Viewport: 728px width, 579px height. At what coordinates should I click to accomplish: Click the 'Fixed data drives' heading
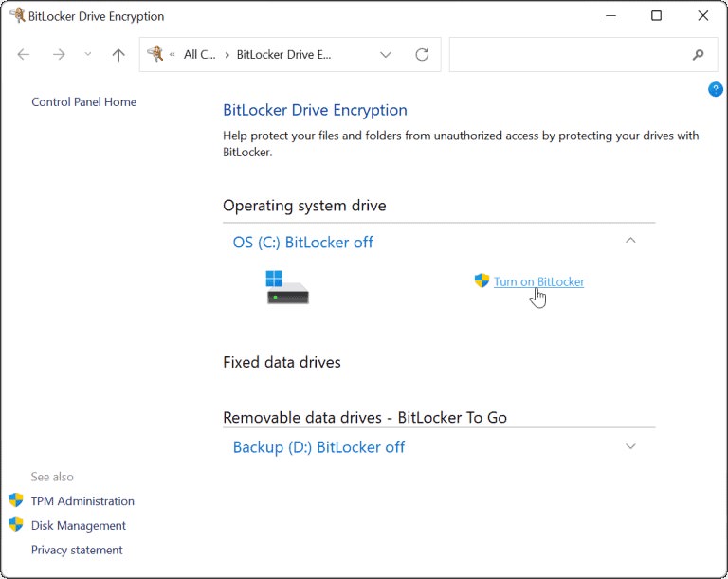click(x=282, y=362)
